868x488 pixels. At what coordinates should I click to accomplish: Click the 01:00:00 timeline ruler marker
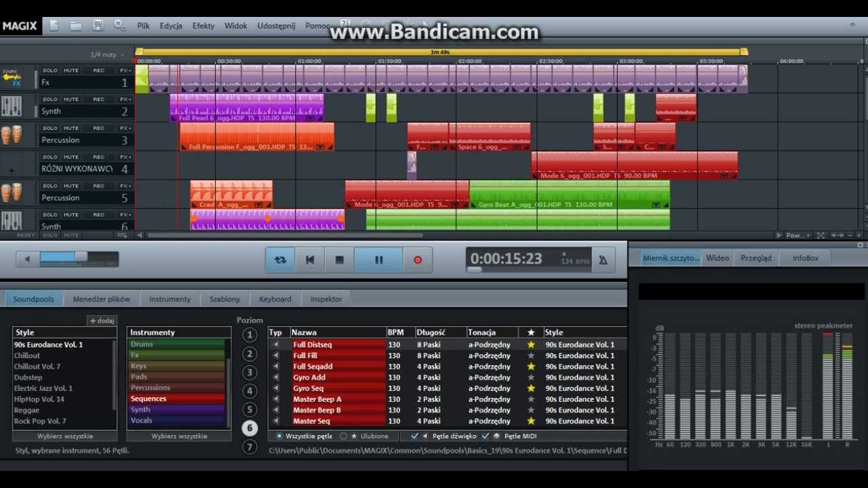pos(309,61)
